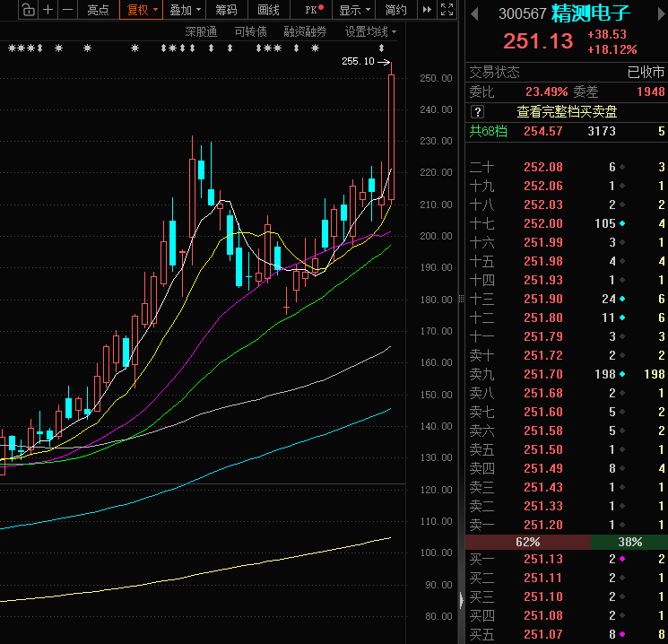The image size is (668, 644).
Task: Click the lock icon in chart toolbar
Action: pos(28,9)
